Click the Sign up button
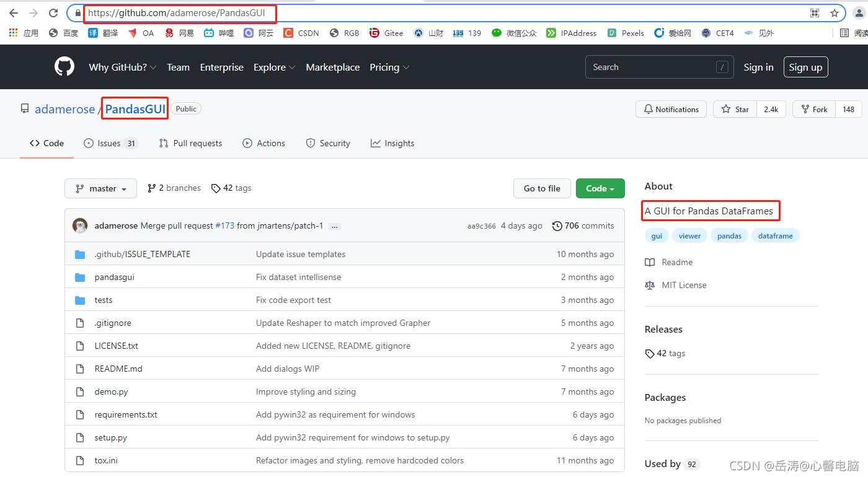This screenshot has width=868, height=477. tap(805, 67)
